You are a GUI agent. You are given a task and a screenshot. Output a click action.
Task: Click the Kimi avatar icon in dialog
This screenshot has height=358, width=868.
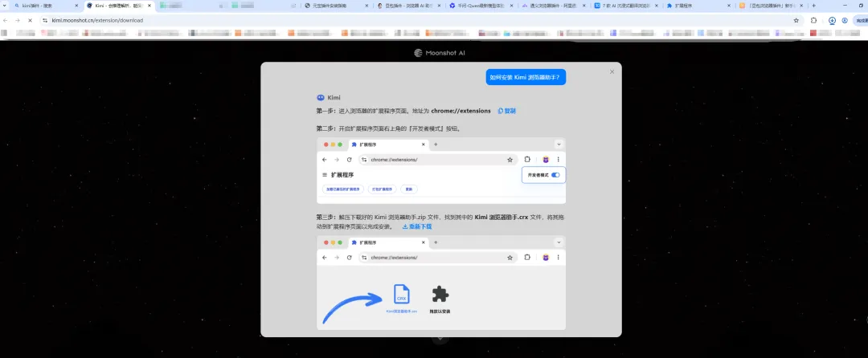point(321,97)
